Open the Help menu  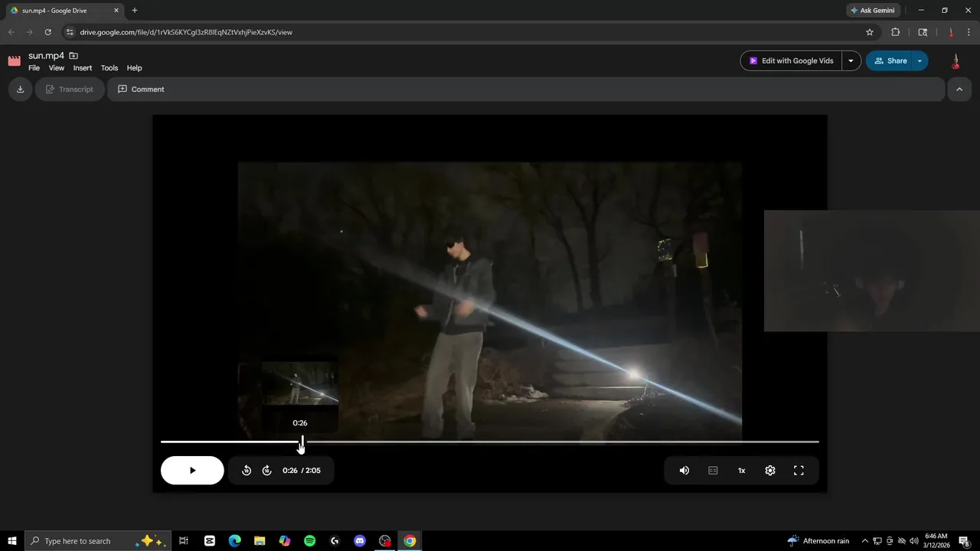point(134,68)
